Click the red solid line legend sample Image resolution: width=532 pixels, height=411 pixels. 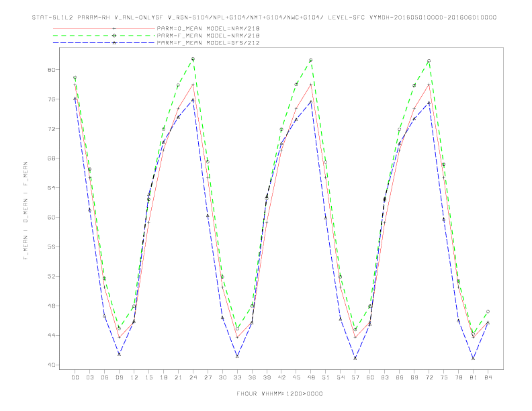pos(104,28)
